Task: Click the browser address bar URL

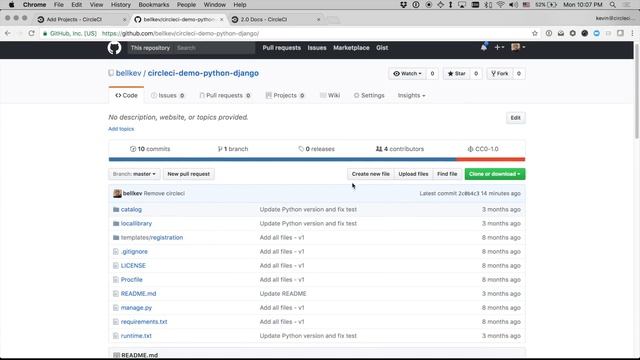Action: pyautogui.click(x=180, y=33)
